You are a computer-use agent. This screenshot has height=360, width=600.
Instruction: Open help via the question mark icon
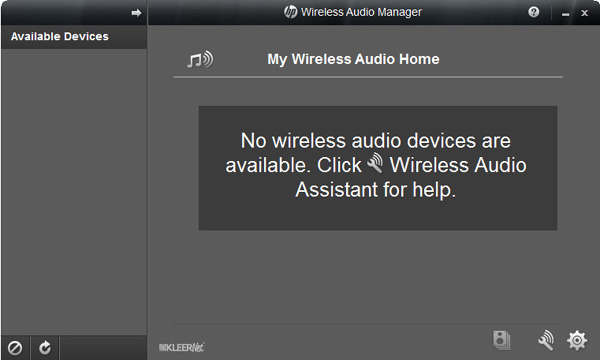pyautogui.click(x=533, y=12)
